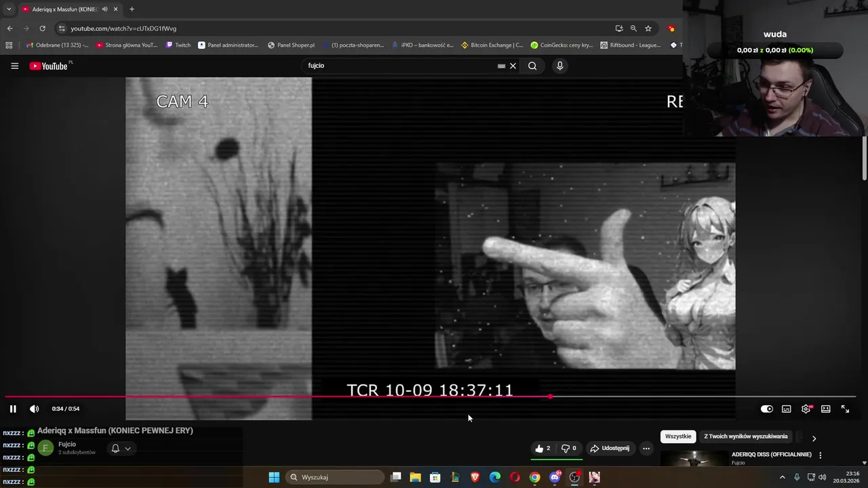Expand the system tray hidden icons
This screenshot has width=868, height=488.
click(782, 477)
